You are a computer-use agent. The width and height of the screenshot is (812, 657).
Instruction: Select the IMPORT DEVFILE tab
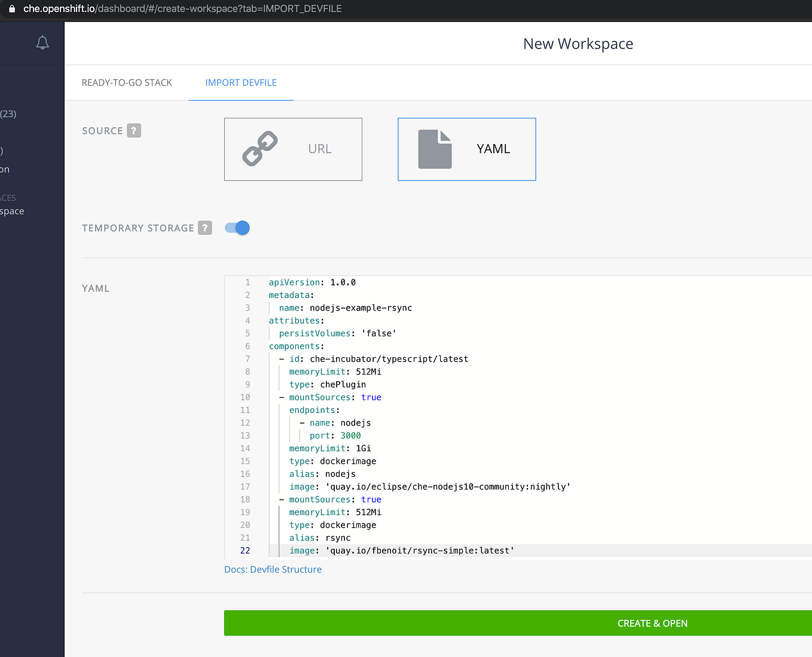coord(240,82)
